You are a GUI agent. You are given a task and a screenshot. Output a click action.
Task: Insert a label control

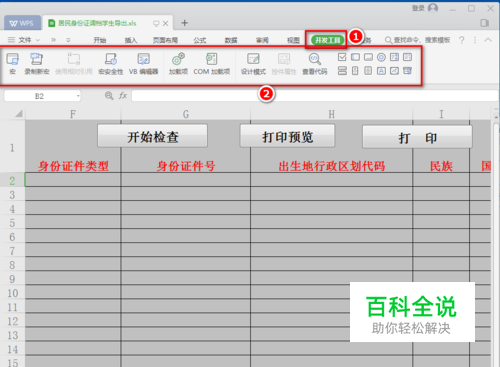pyautogui.click(x=381, y=71)
